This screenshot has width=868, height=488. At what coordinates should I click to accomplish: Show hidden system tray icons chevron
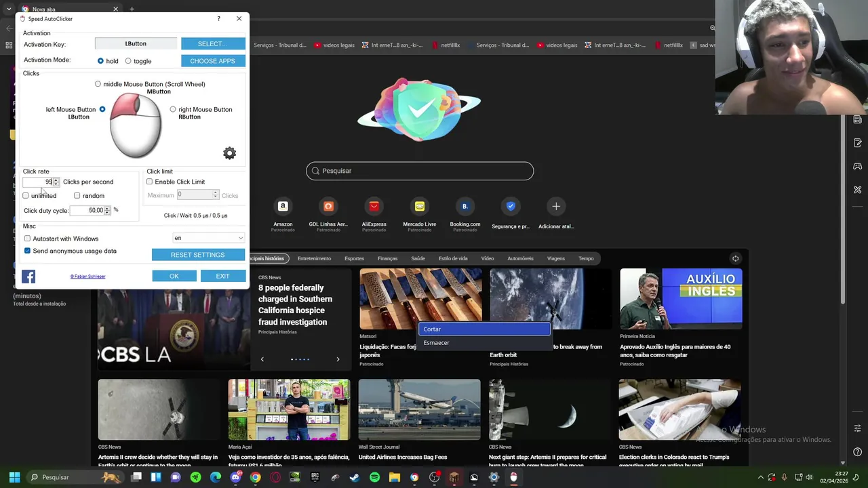pyautogui.click(x=760, y=477)
